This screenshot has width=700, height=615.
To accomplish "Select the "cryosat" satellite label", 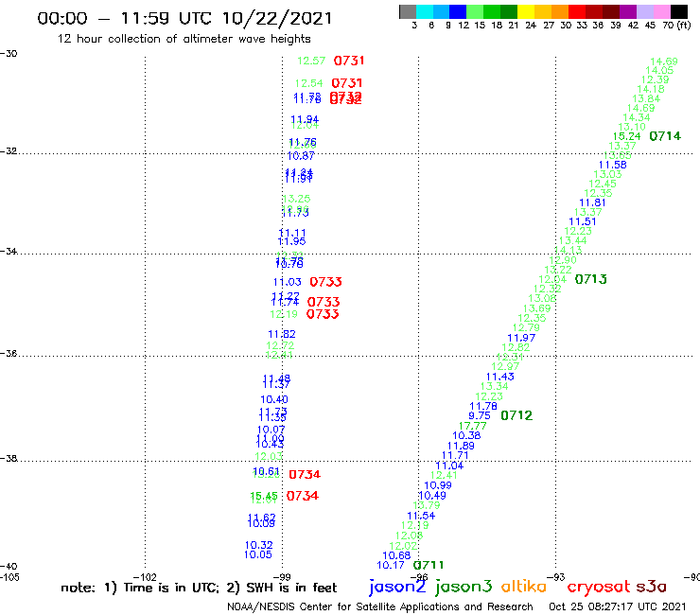I will [x=598, y=587].
